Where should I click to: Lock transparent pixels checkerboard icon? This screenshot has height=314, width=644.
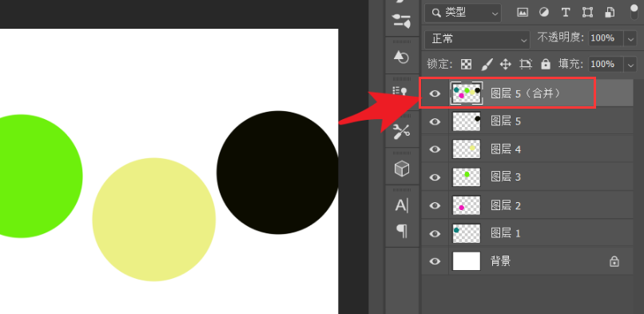pos(466,64)
